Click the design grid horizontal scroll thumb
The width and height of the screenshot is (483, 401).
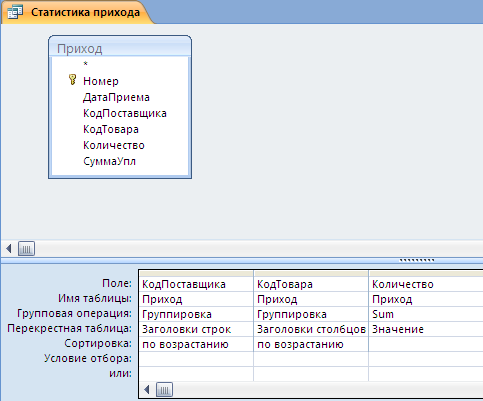point(164,389)
